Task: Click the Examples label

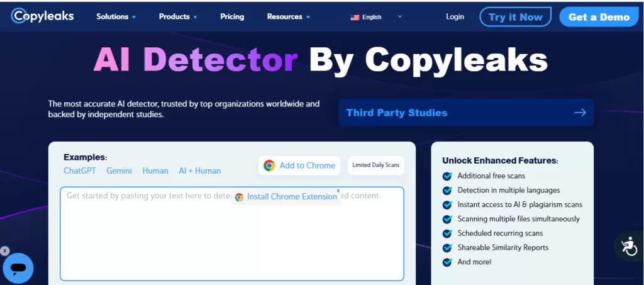Action: [x=86, y=157]
